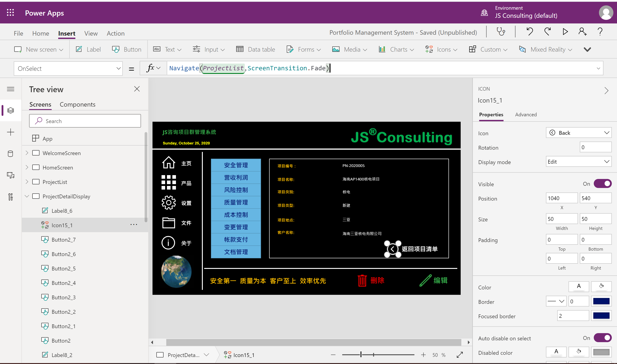Switch to the Advanced properties tab
The image size is (617, 364).
(x=526, y=114)
